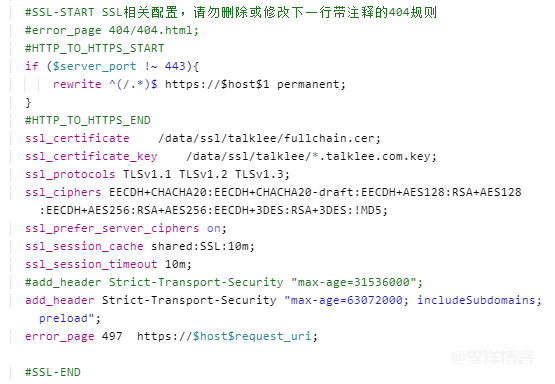Click TLSv1.3 in ssl_protocols line
Viewport: 555px width, 384px height.
coord(262,174)
